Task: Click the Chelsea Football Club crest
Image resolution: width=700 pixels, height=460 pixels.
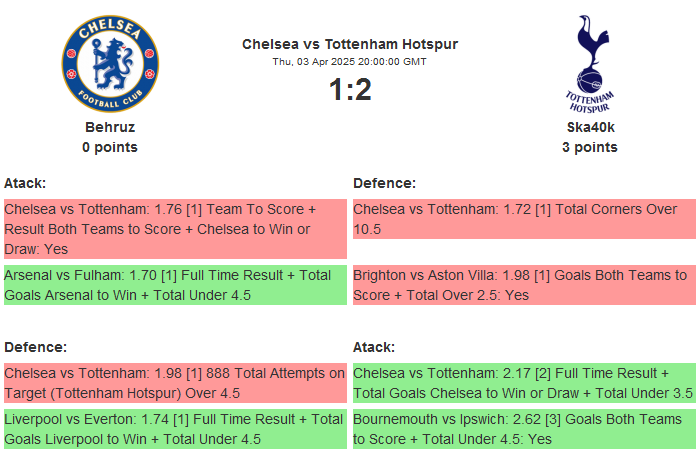Action: [110, 63]
